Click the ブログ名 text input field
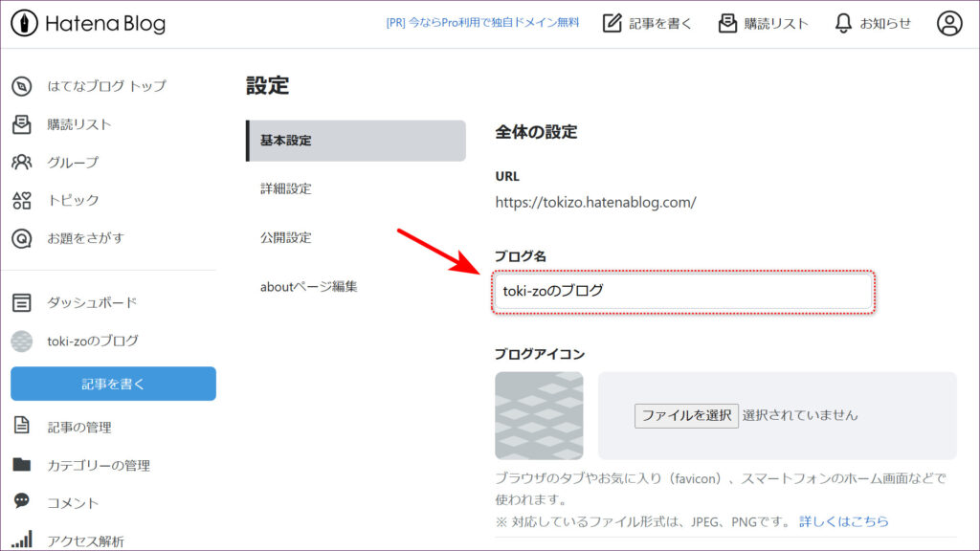The image size is (980, 551). point(682,291)
